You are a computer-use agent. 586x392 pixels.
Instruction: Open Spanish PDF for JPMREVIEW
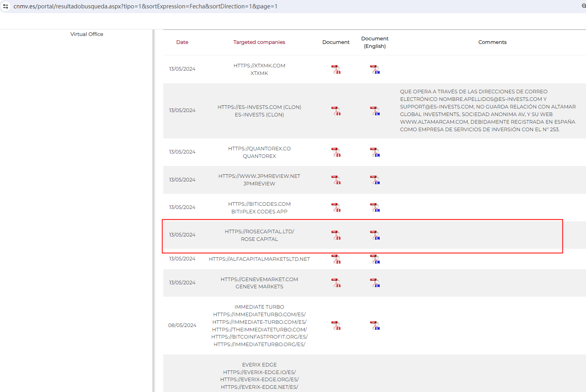coord(336,180)
